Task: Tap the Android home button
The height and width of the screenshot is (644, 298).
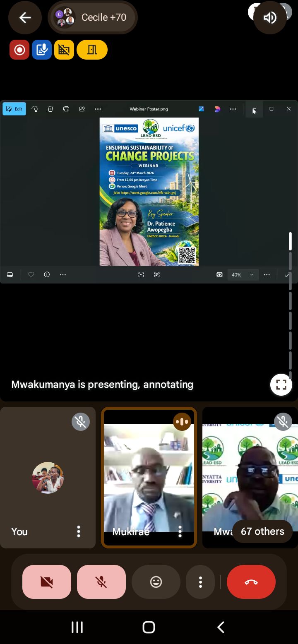Action: coord(149,627)
